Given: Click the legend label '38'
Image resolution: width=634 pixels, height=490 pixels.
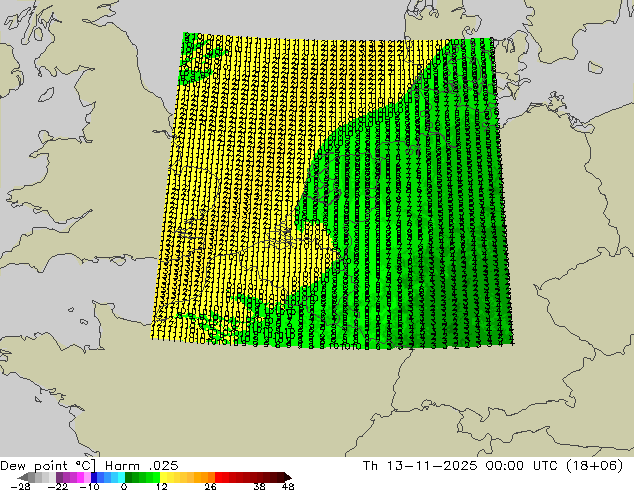Looking at the screenshot, I should [x=259, y=486].
